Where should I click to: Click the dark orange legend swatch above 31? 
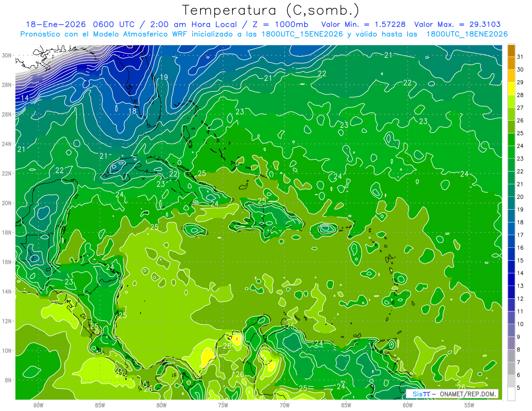511,51
